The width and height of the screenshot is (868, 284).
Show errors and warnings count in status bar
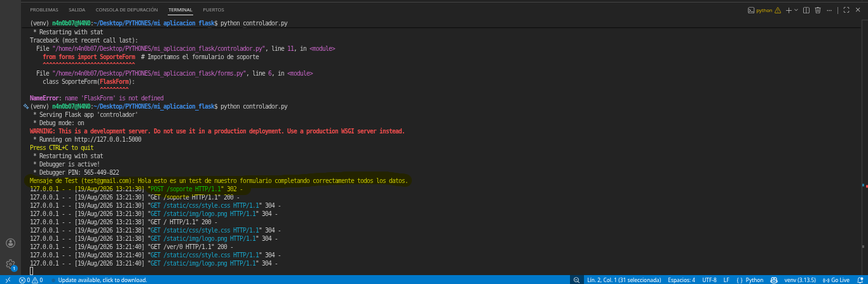tap(31, 280)
